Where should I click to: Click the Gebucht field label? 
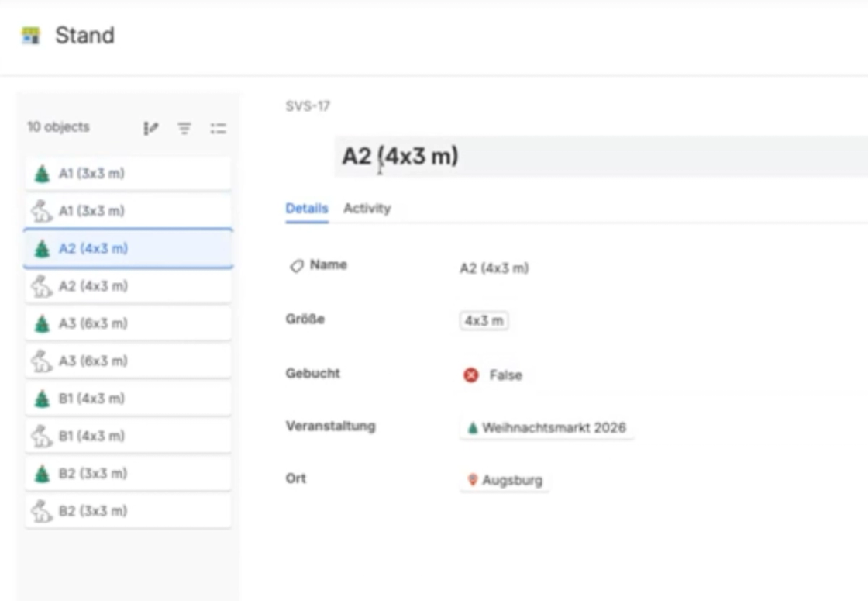click(x=313, y=373)
